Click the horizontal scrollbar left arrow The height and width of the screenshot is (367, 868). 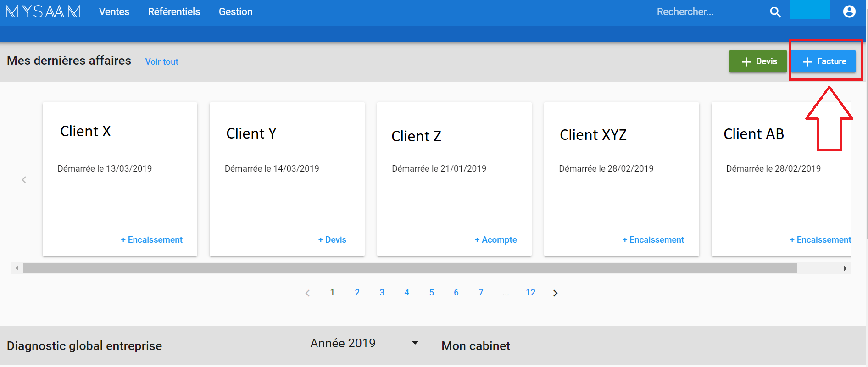(x=17, y=268)
